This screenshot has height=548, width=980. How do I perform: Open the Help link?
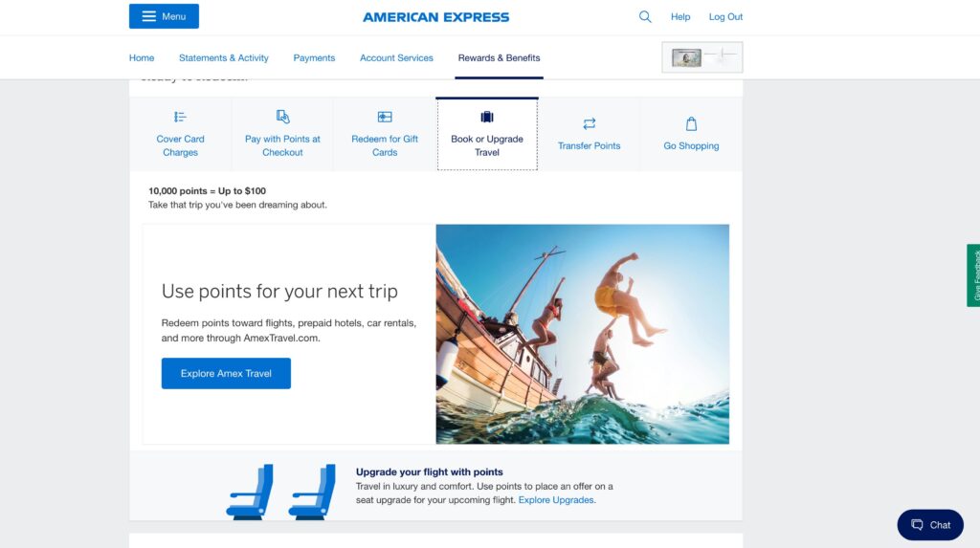[680, 17]
